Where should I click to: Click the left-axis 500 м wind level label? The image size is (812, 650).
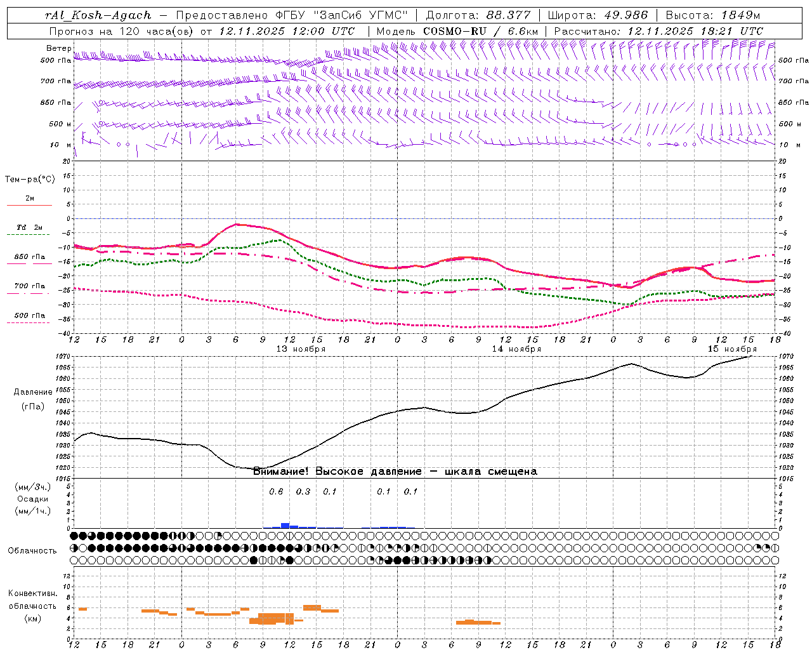click(x=60, y=124)
